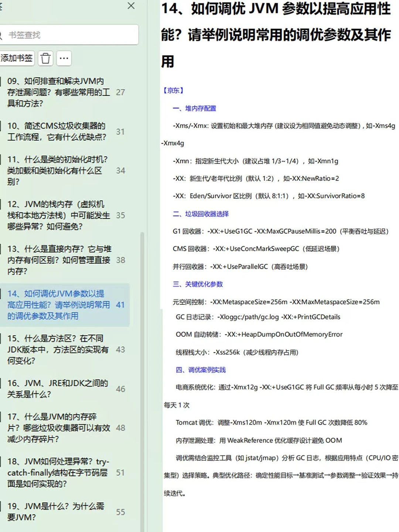Open the "..." more options icon

[x=64, y=58]
